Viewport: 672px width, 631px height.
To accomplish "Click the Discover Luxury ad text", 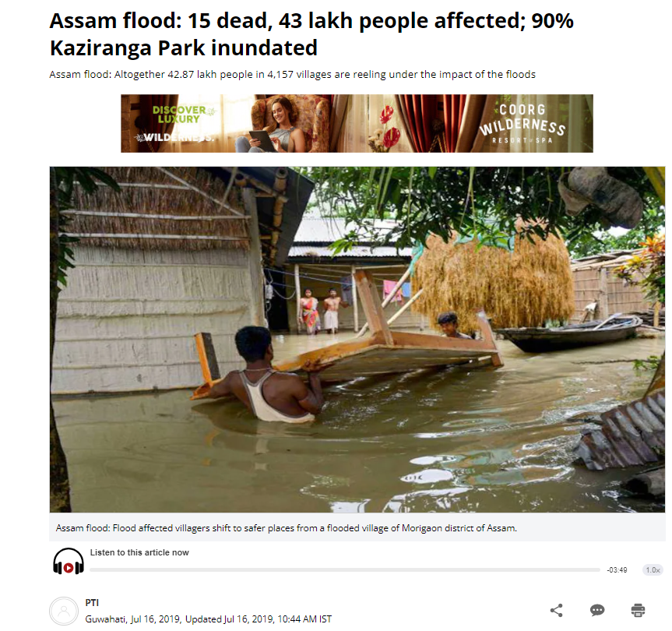I will click(x=179, y=115).
